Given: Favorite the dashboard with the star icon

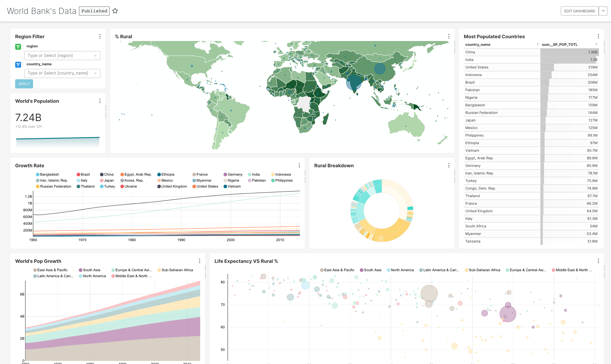Looking at the screenshot, I should click(115, 11).
